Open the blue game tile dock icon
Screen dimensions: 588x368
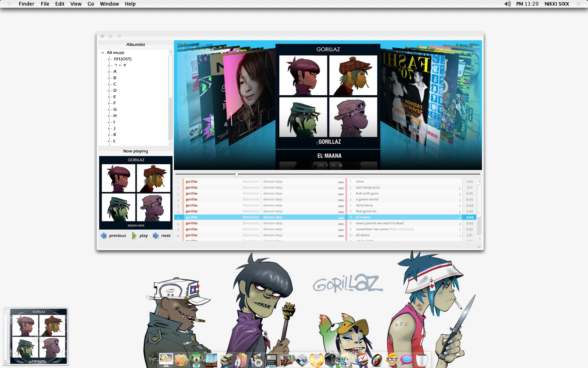coord(211,360)
